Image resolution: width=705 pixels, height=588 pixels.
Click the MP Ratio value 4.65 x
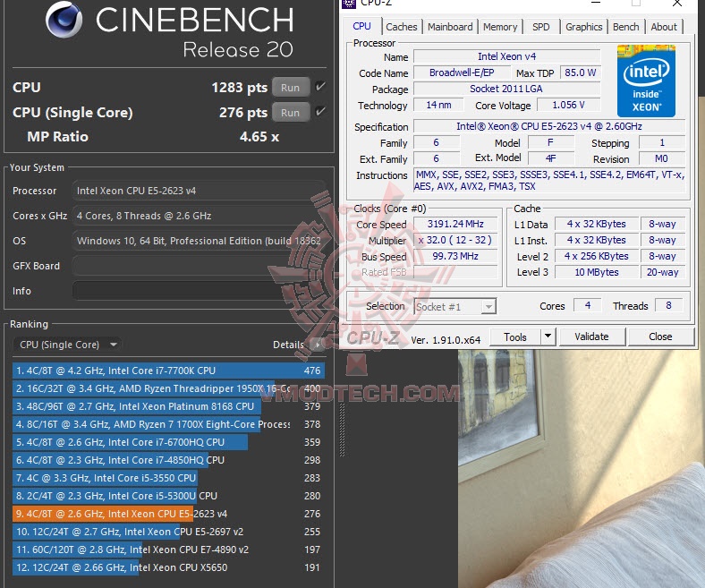(259, 137)
